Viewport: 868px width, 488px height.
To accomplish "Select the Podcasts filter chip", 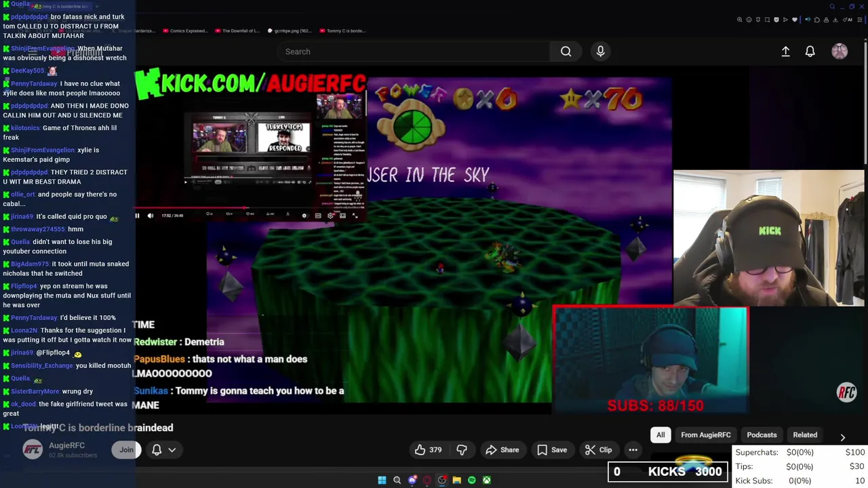I will tap(762, 434).
